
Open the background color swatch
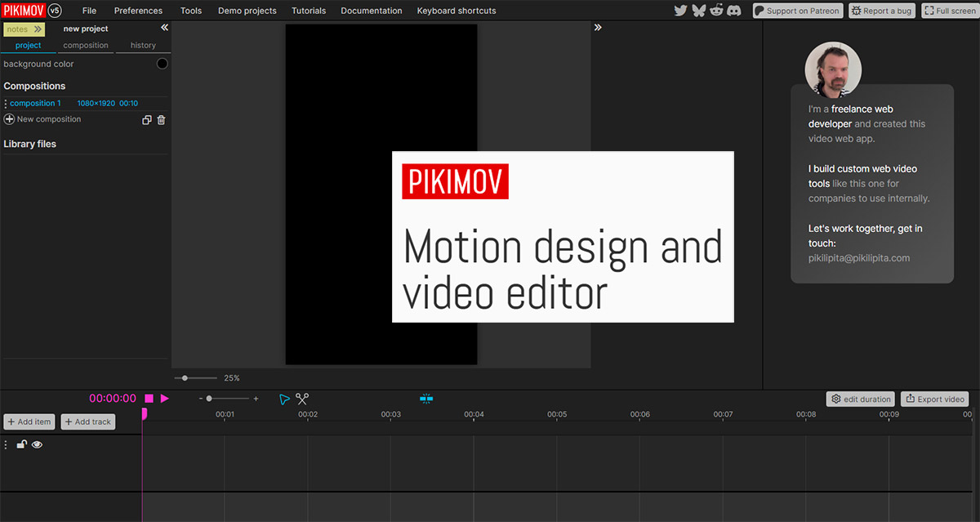(x=162, y=64)
